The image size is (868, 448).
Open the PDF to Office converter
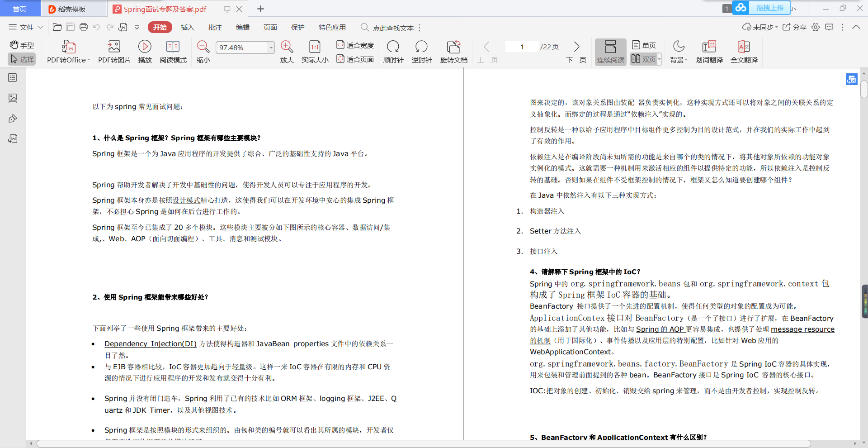[68, 52]
